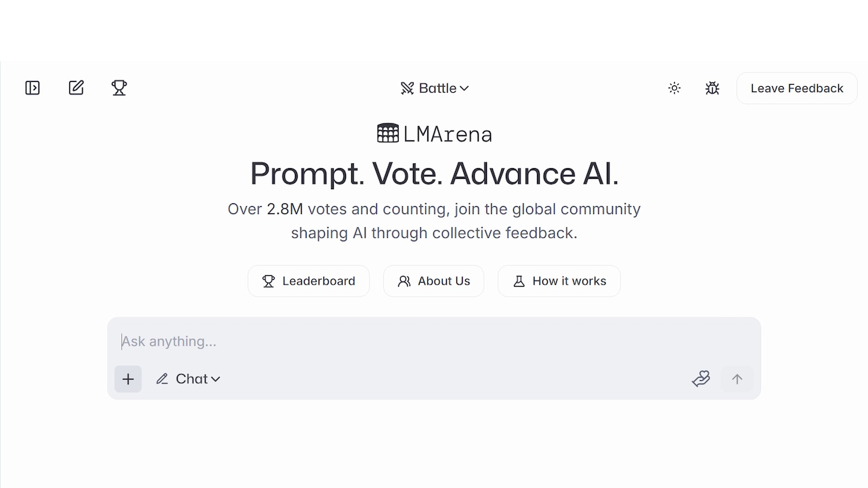Visit the About Us section

433,281
